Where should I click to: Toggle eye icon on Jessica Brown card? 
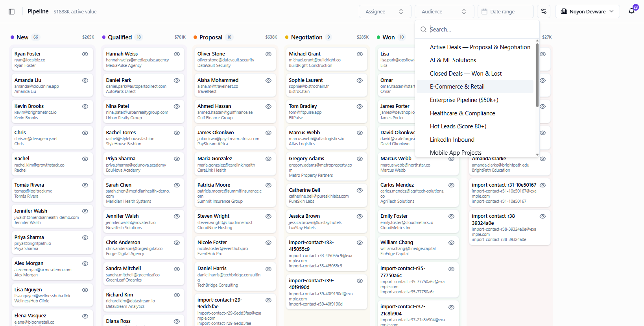pyautogui.click(x=360, y=216)
